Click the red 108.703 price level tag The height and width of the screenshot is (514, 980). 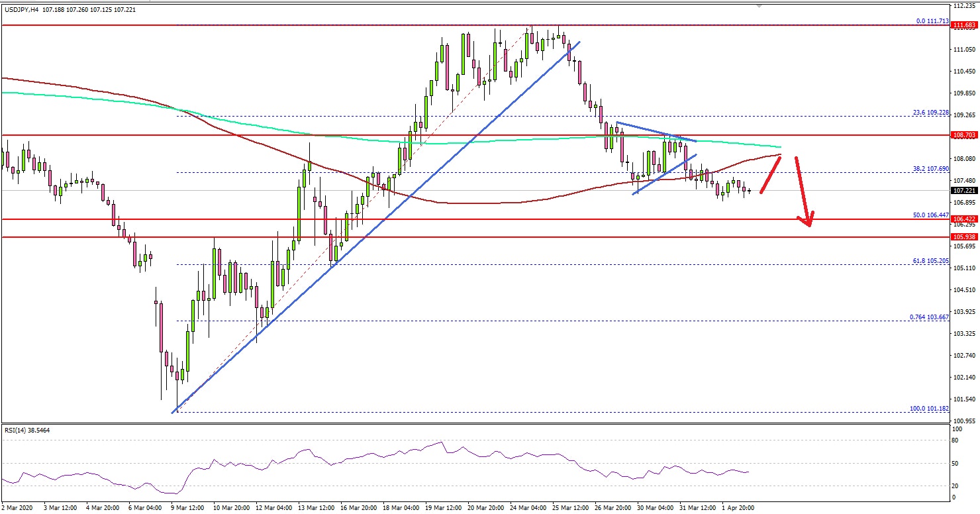963,134
